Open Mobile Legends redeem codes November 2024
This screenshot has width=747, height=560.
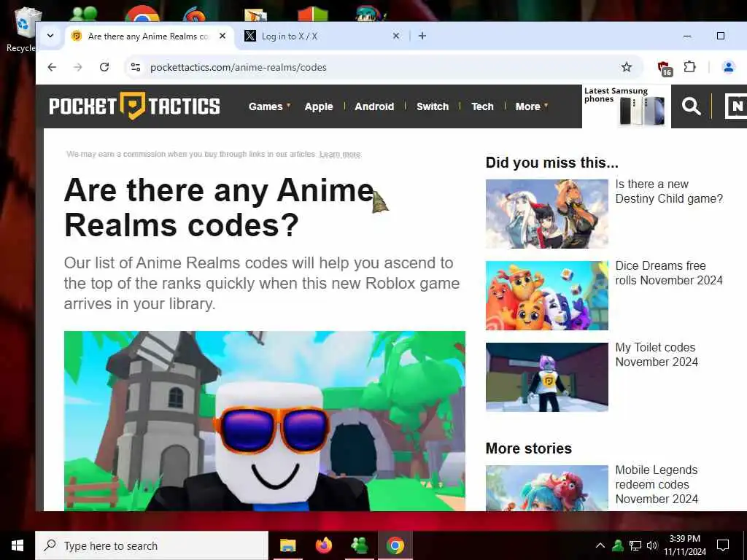(657, 484)
